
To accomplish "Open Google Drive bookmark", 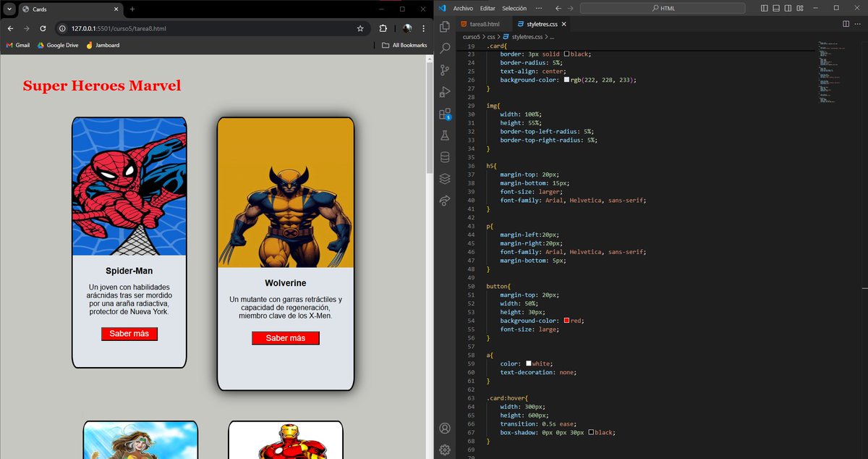I will coord(56,45).
